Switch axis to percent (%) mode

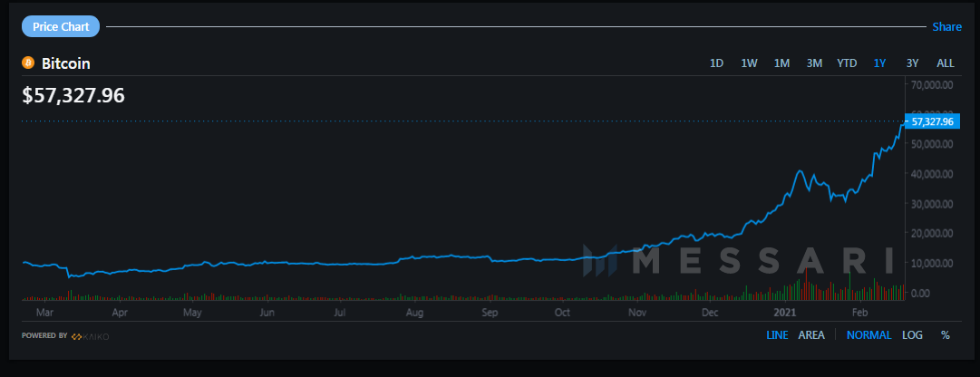(x=946, y=335)
